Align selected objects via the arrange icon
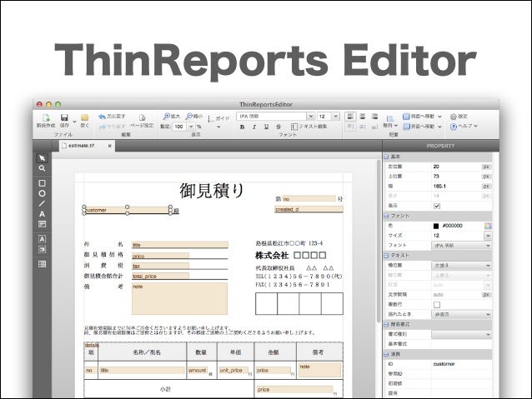This screenshot has height=399, width=532. [x=390, y=122]
